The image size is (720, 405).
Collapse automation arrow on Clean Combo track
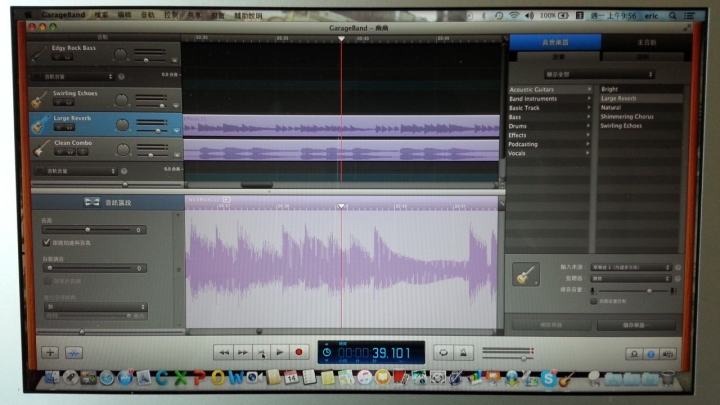(177, 155)
